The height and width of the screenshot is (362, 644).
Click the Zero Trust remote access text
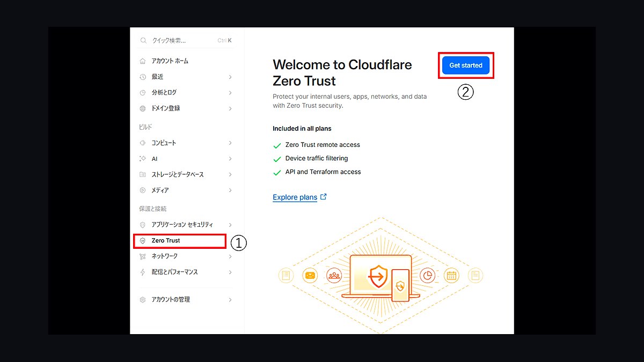(323, 145)
